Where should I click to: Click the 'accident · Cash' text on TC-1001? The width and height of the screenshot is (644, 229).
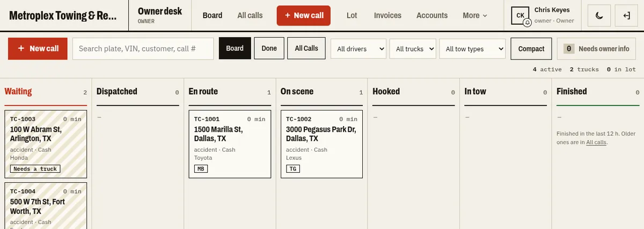pos(215,150)
